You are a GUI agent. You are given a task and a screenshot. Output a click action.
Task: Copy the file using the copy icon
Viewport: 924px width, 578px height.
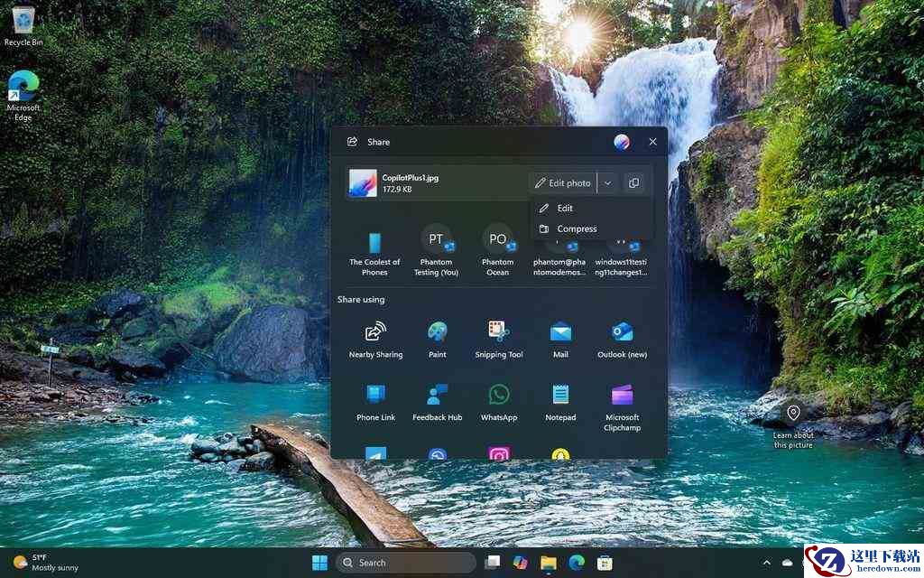point(634,182)
